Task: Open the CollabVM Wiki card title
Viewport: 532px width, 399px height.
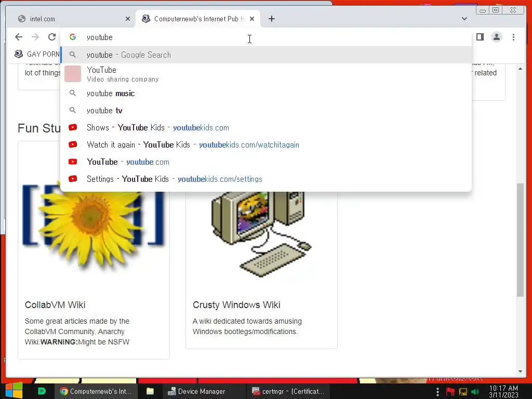Action: click(x=55, y=304)
